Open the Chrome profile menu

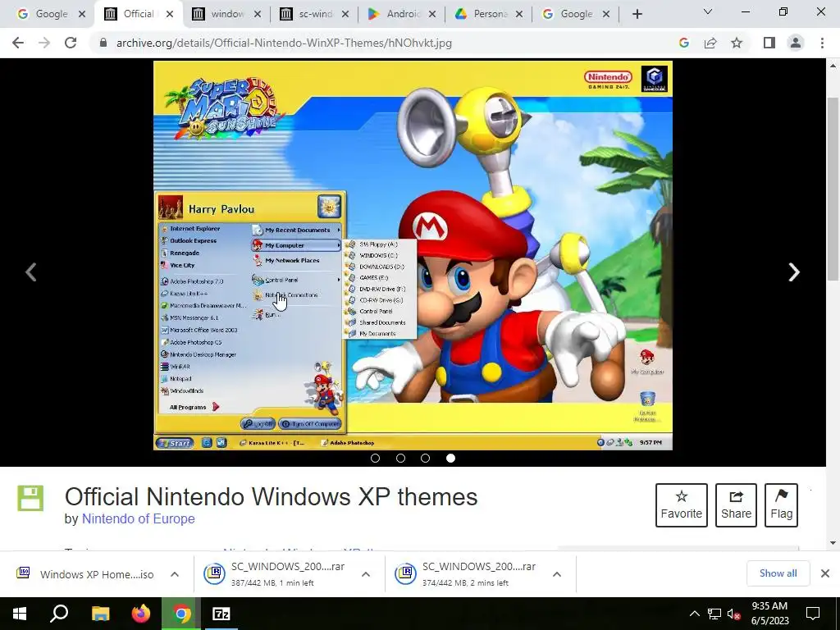[x=796, y=43]
